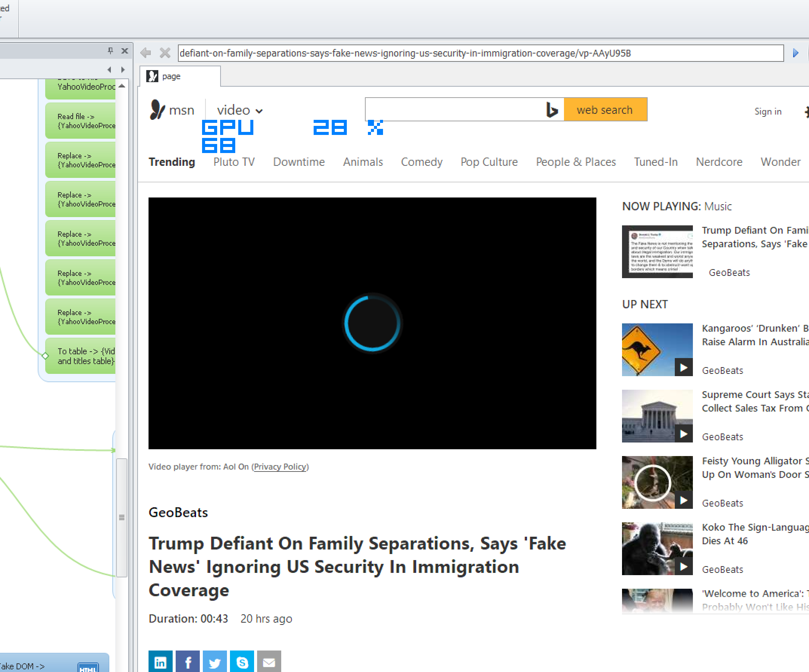The width and height of the screenshot is (809, 672).
Task: Open the Comedy category tab
Action: 422,162
